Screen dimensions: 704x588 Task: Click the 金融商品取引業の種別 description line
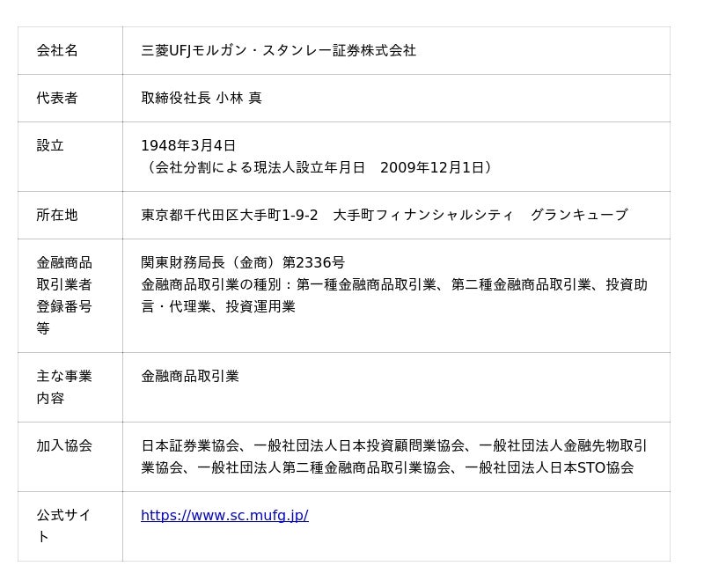pos(393,285)
